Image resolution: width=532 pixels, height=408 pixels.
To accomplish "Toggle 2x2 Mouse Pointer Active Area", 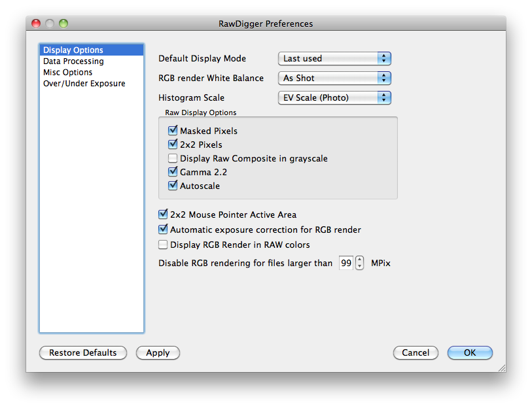I will [x=163, y=214].
